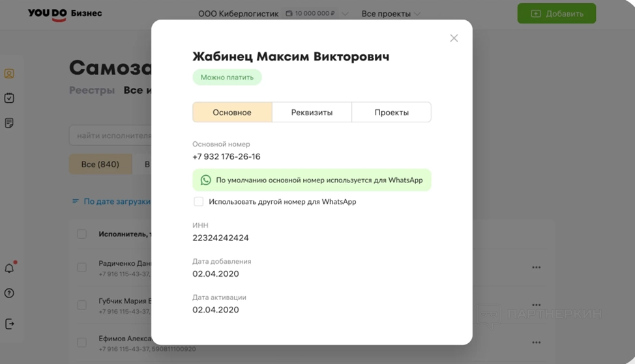Click the logout icon in the sidebar

9,324
